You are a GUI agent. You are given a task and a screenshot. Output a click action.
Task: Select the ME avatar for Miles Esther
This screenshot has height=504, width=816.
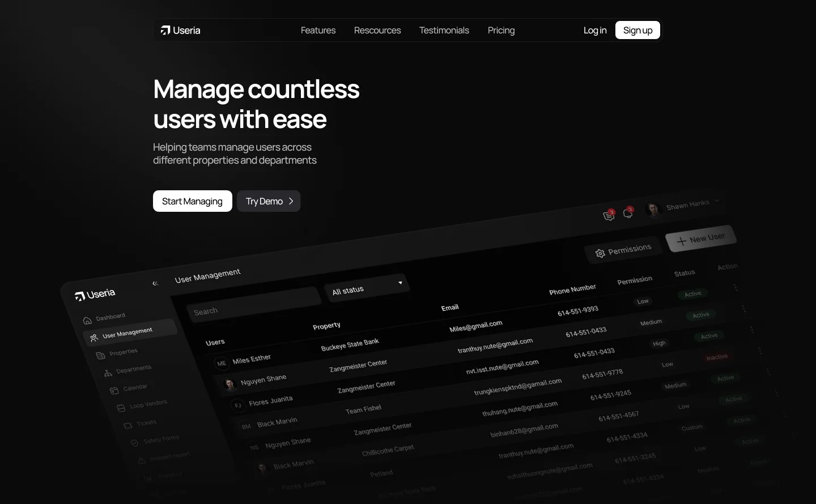click(222, 363)
